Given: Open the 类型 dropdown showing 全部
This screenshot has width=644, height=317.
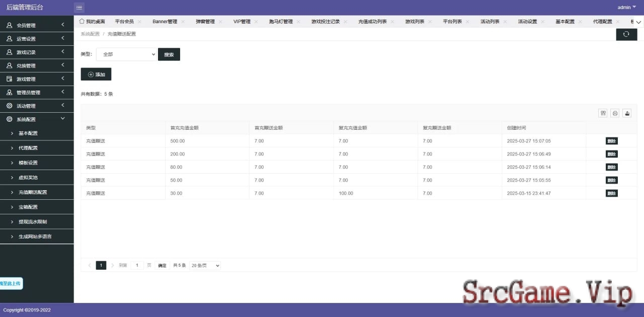Looking at the screenshot, I should click(126, 54).
